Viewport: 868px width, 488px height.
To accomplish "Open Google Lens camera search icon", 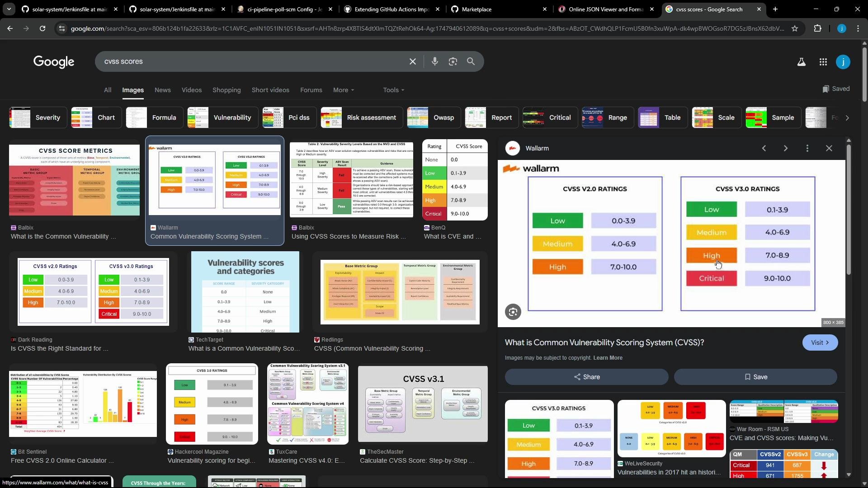I will click(x=453, y=61).
